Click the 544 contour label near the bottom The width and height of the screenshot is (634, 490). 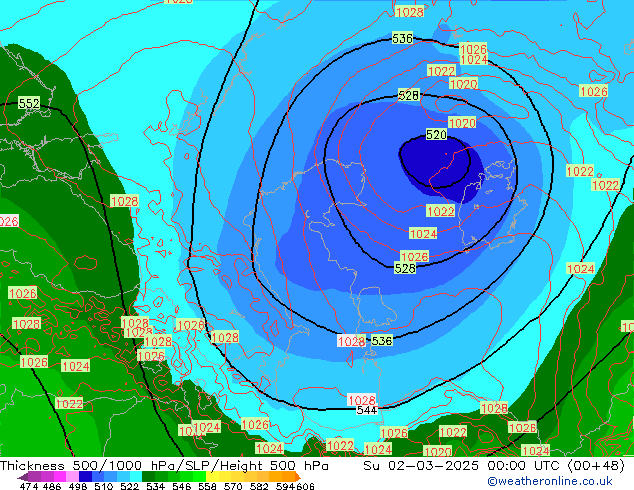pos(366,410)
